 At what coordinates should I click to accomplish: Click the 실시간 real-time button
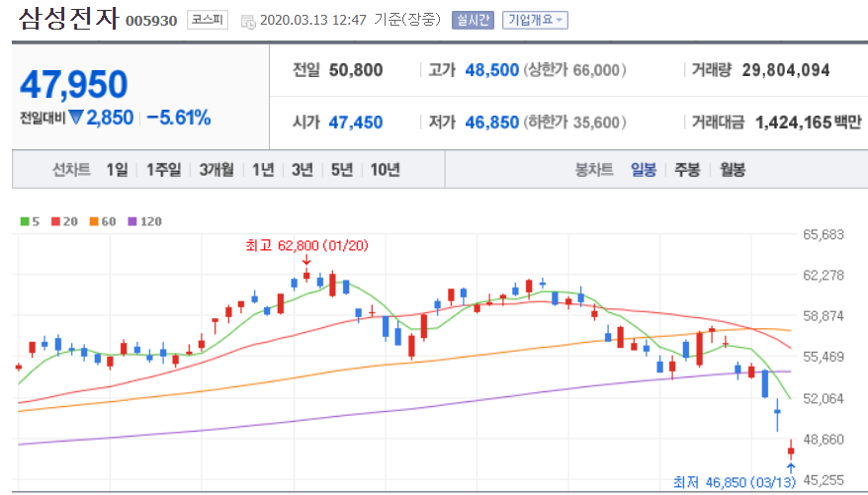point(473,21)
